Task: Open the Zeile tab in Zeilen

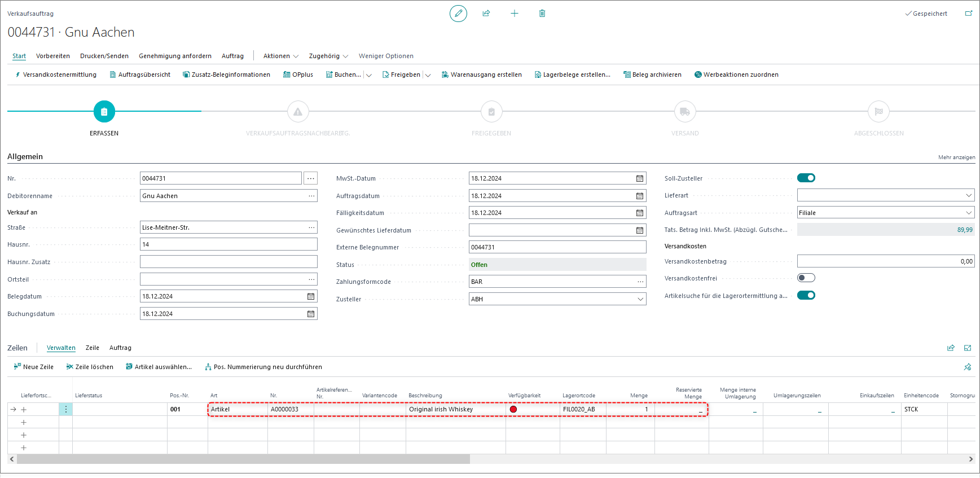Action: [x=93, y=348]
